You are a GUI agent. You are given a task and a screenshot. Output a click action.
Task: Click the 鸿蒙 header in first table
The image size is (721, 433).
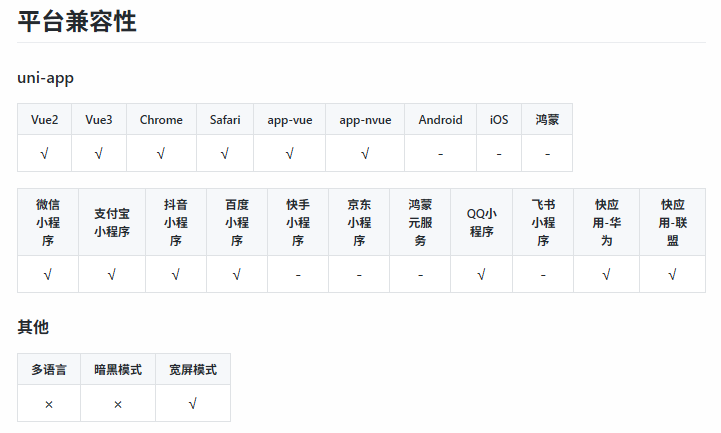coord(547,120)
